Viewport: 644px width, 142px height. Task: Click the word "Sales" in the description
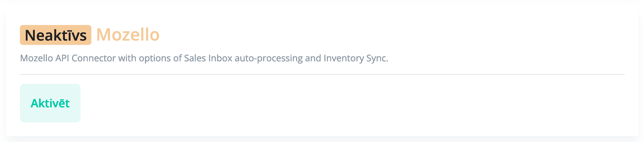click(x=195, y=58)
